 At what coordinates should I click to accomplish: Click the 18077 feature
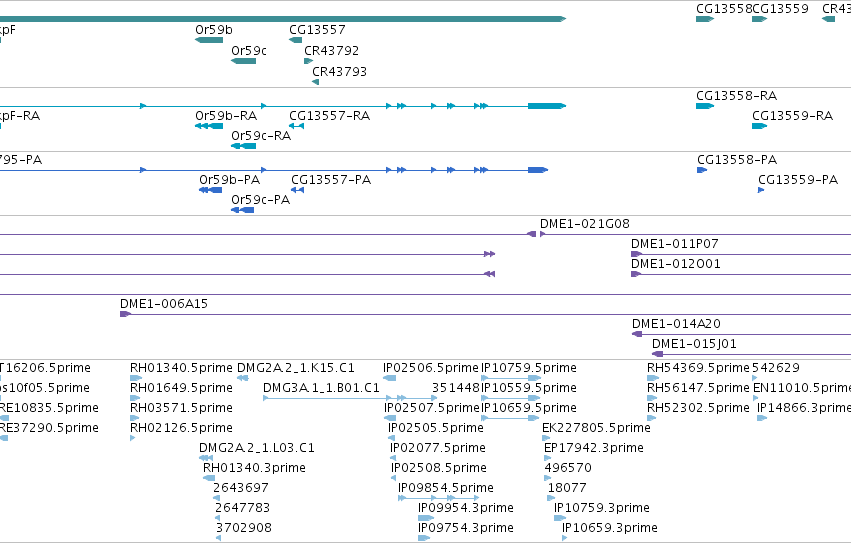pos(551,498)
